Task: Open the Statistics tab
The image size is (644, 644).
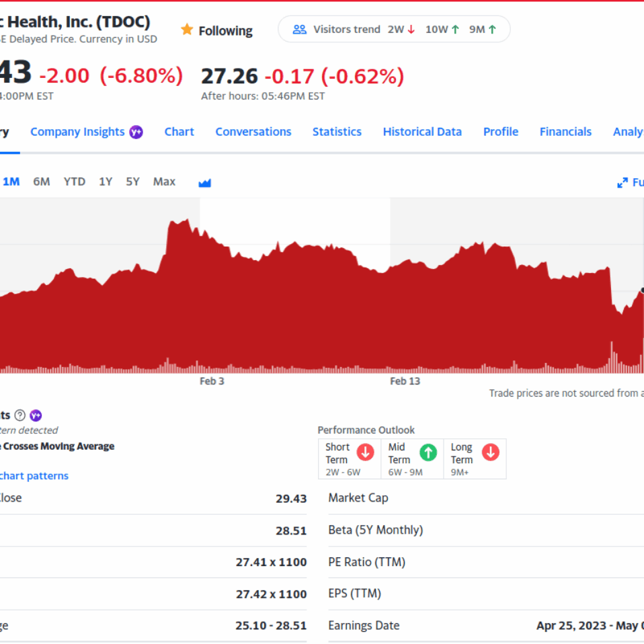Action: [x=337, y=132]
